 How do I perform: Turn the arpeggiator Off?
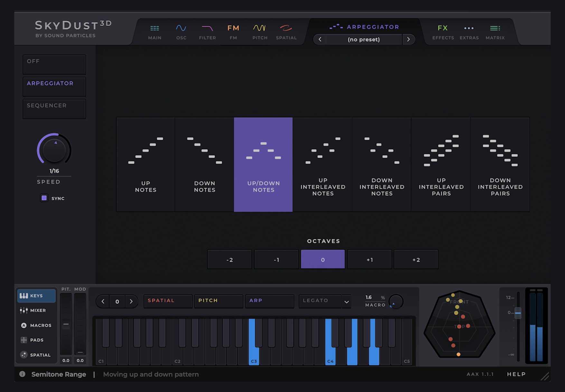tap(54, 64)
